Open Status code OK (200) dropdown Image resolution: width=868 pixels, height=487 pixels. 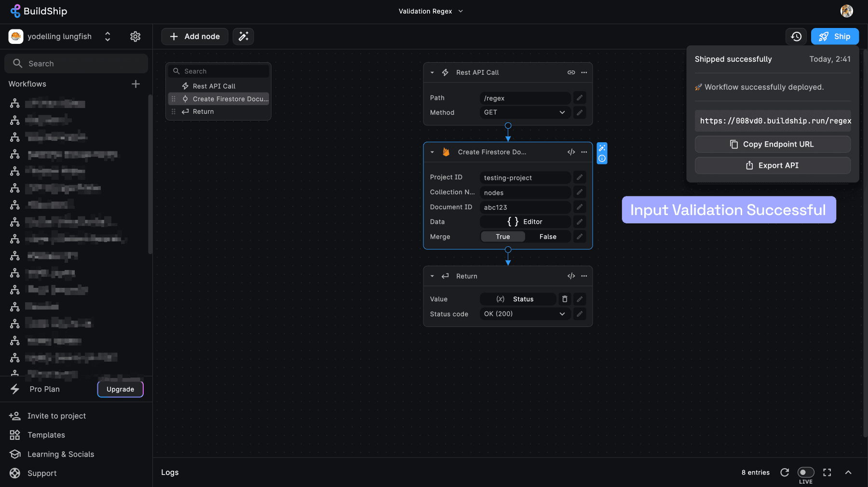pyautogui.click(x=525, y=314)
